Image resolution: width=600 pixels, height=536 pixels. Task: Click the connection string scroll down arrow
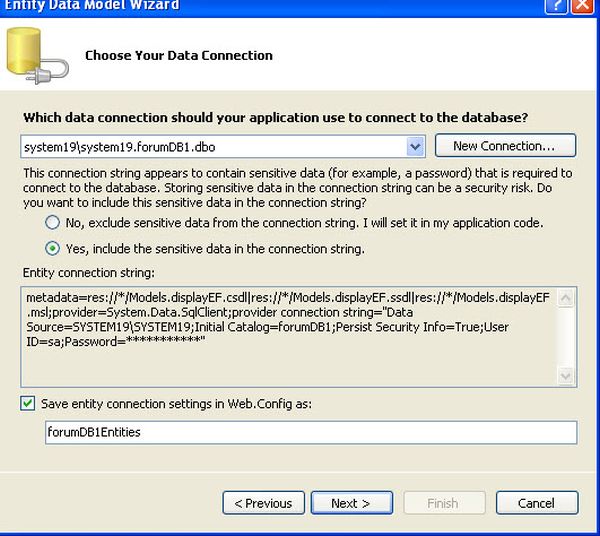(x=566, y=375)
